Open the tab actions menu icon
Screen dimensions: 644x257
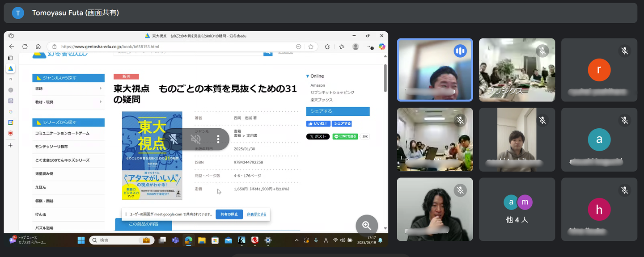pos(11,58)
